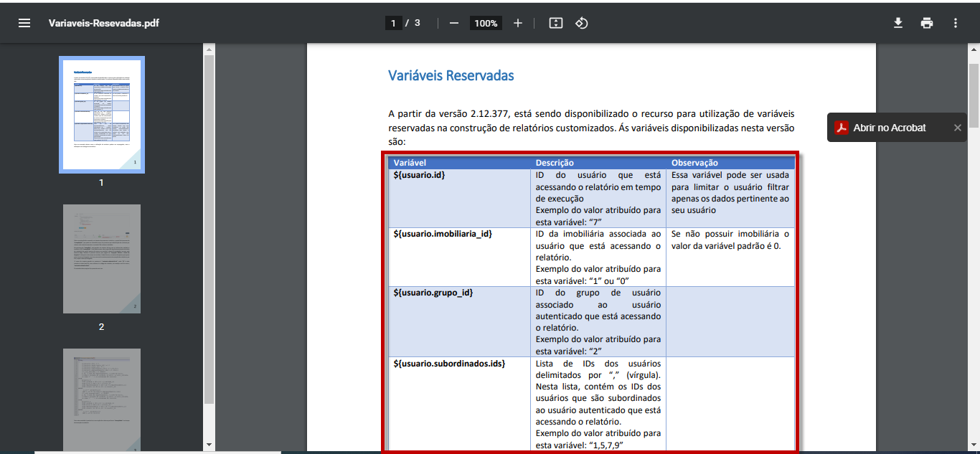Screen dimensions: 980x454
Task: Click the Abrir no Acrobat button
Action: point(889,128)
